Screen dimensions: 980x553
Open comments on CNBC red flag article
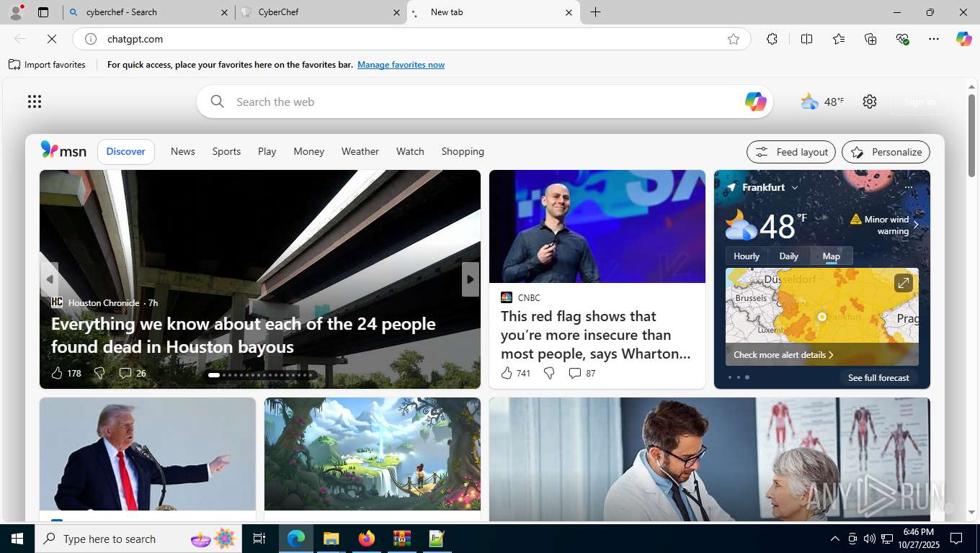pos(582,373)
